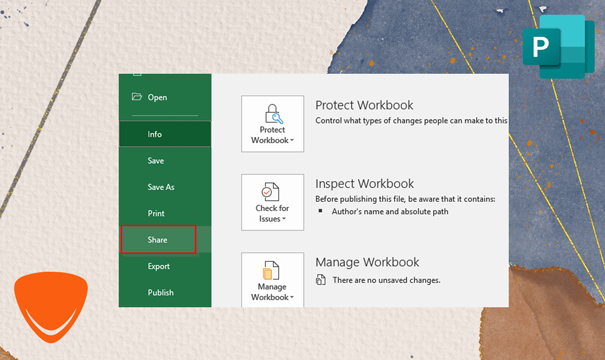Image resolution: width=605 pixels, height=360 pixels.
Task: Open the Print page
Action: tap(165, 213)
